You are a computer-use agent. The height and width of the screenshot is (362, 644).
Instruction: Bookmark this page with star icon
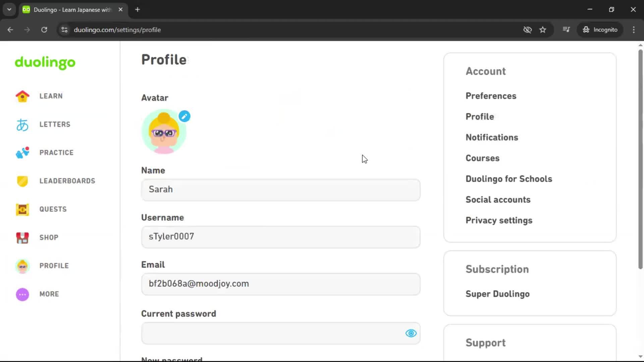tap(543, 30)
